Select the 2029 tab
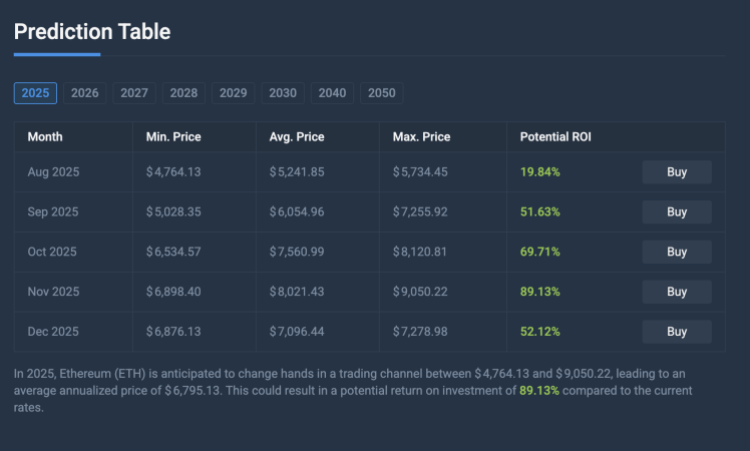Screen dimensions: 750x451 pos(233,93)
